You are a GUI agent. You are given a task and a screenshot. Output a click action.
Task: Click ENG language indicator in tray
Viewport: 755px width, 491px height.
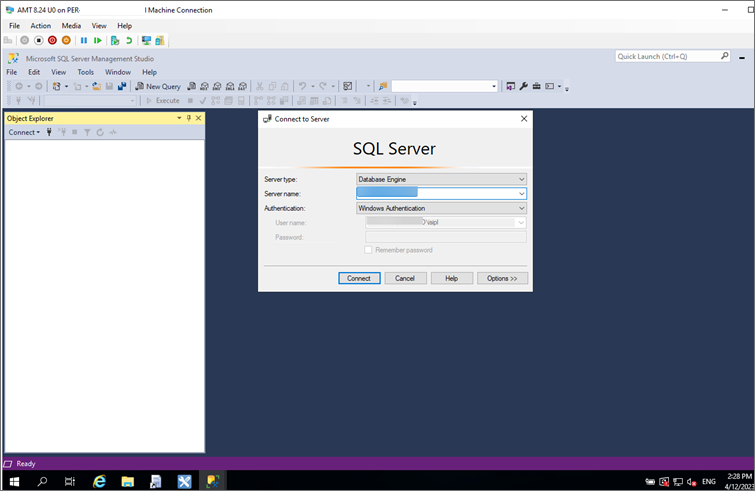pos(709,481)
